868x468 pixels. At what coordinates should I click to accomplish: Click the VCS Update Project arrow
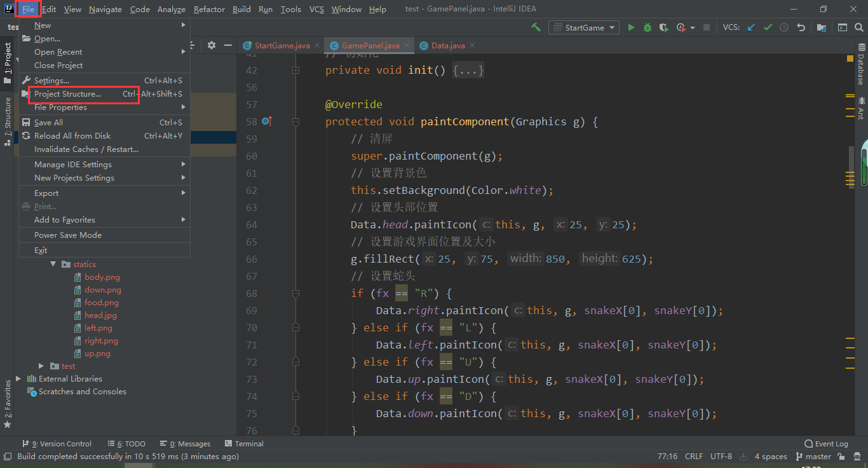pos(752,27)
